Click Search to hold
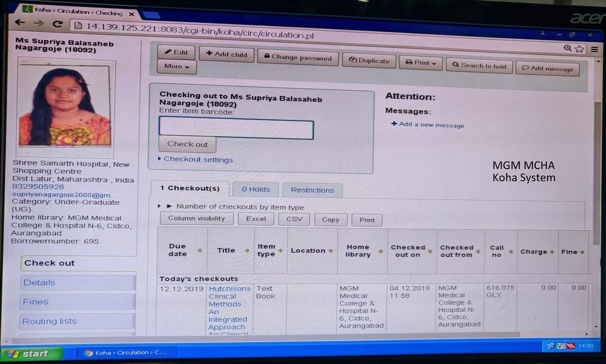 [x=479, y=66]
